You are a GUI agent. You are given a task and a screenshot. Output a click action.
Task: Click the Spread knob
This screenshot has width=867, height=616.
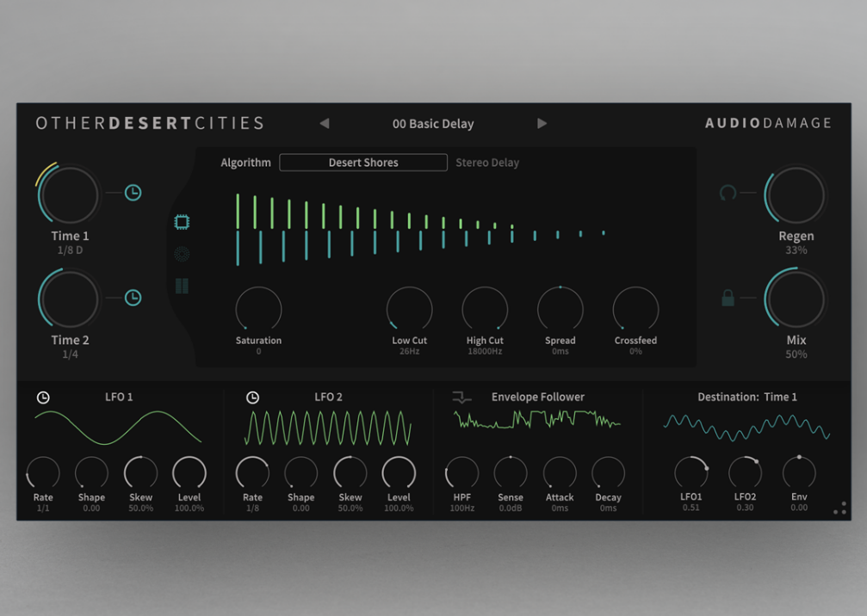point(560,310)
